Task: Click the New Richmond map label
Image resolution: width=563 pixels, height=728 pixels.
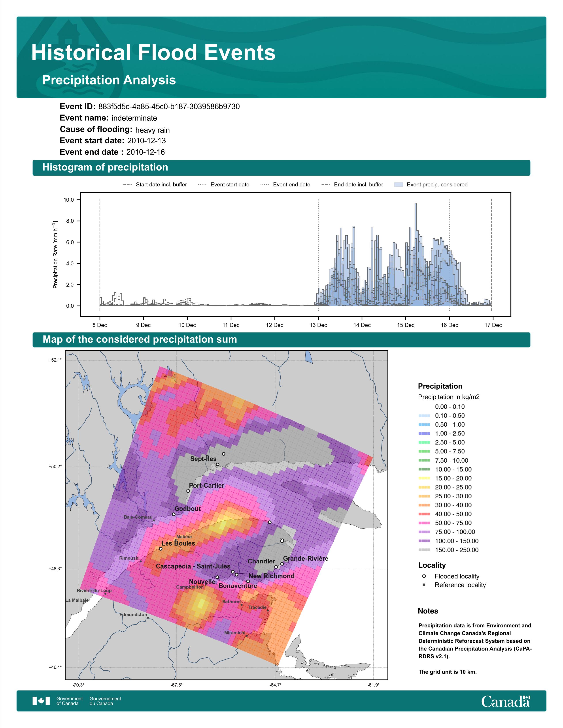Action: (272, 576)
